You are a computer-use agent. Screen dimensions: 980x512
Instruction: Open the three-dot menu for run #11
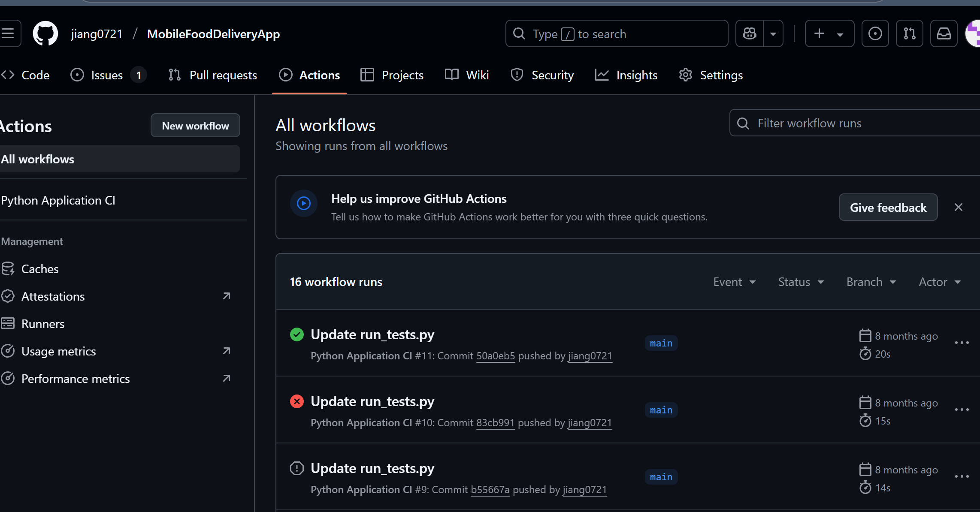click(962, 343)
